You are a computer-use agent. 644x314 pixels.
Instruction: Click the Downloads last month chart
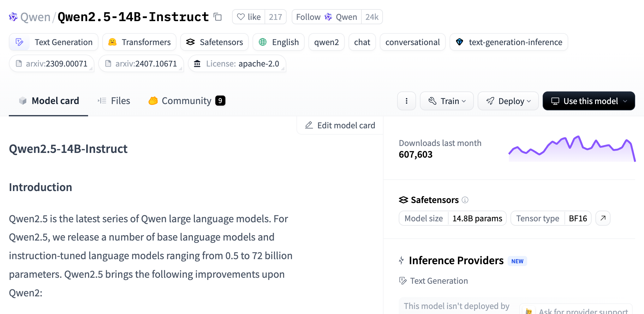[572, 148]
